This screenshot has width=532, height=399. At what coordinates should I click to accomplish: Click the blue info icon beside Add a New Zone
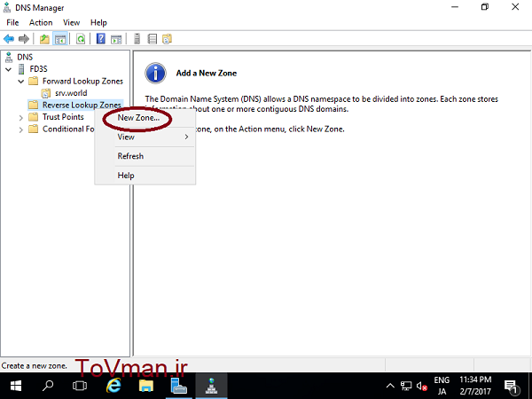[155, 73]
